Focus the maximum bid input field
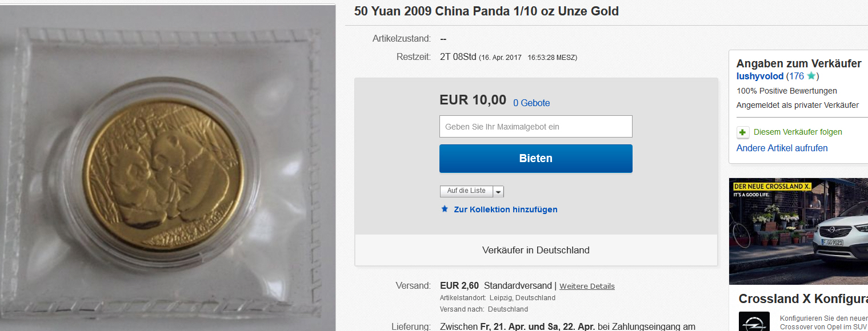 pyautogui.click(x=536, y=127)
